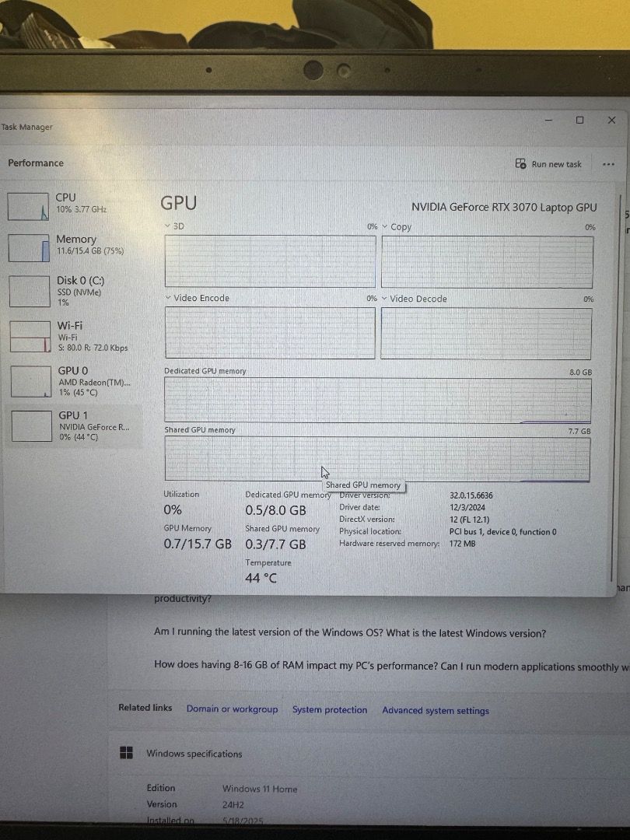Click the 0.5/8.0 GB dedicated memory value

275,510
